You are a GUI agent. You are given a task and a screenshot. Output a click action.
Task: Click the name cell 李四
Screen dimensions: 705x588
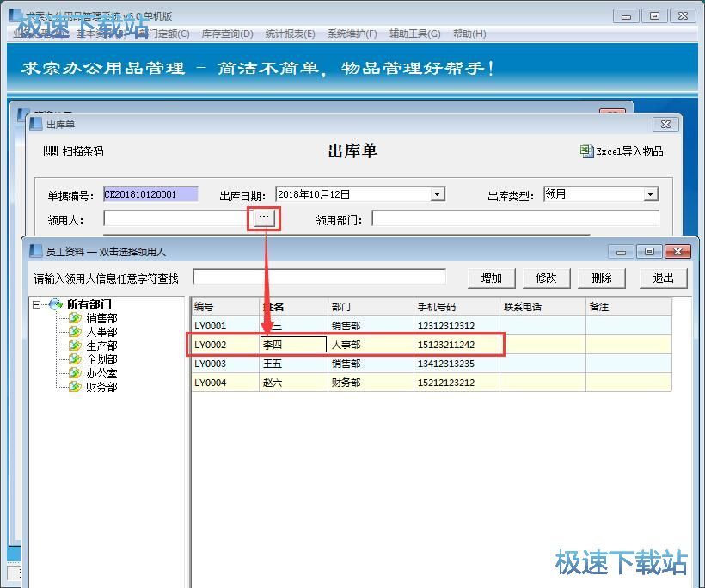293,345
